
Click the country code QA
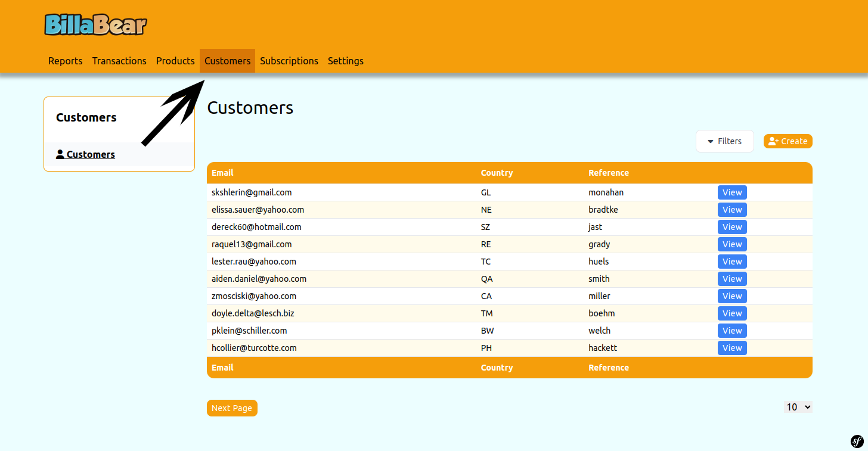click(486, 279)
